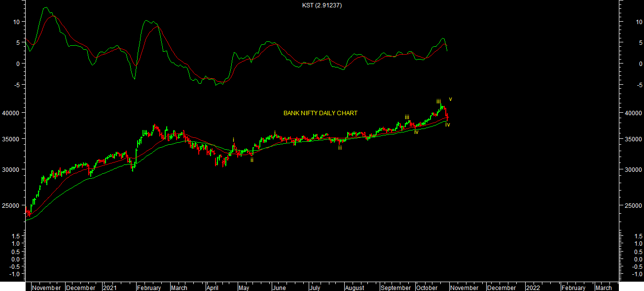Click 40000 on the left price axis

11,113
